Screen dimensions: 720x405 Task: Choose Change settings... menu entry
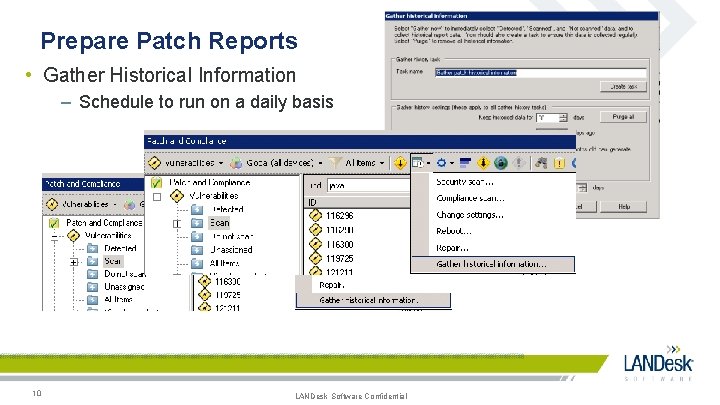click(470, 215)
